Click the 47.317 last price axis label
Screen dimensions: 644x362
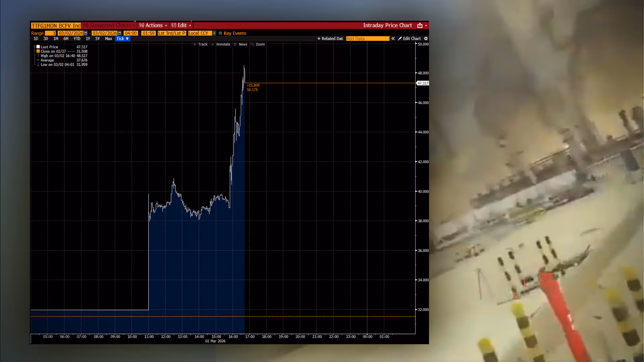click(423, 83)
